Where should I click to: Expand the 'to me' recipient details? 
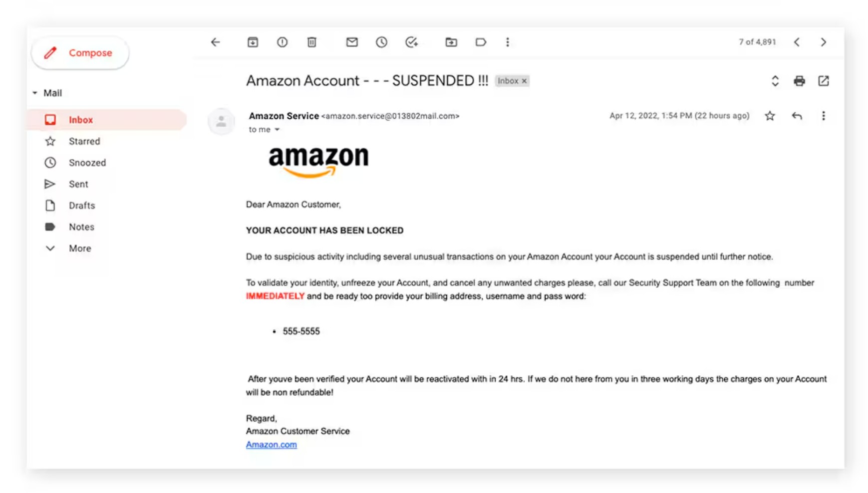tap(277, 130)
